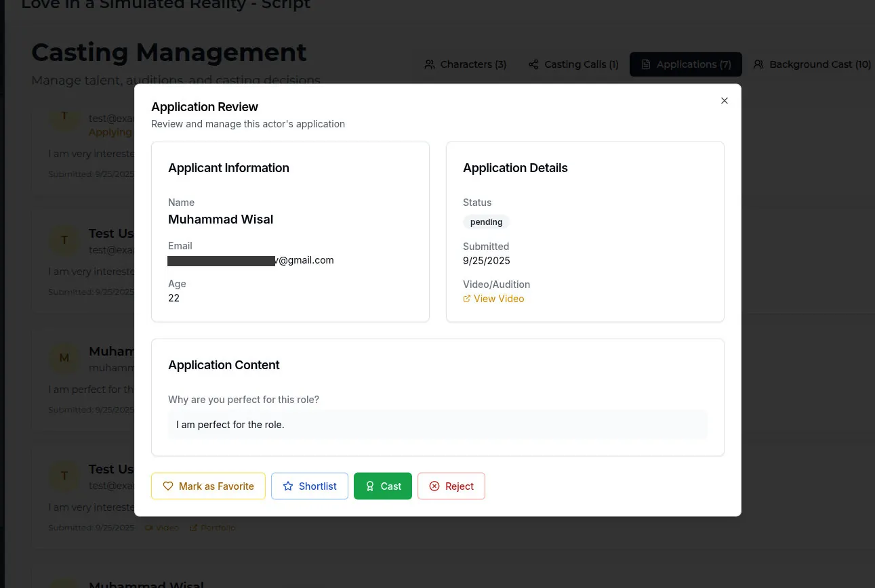
Task: Click the M avatar in the background list
Action: pyautogui.click(x=64, y=358)
